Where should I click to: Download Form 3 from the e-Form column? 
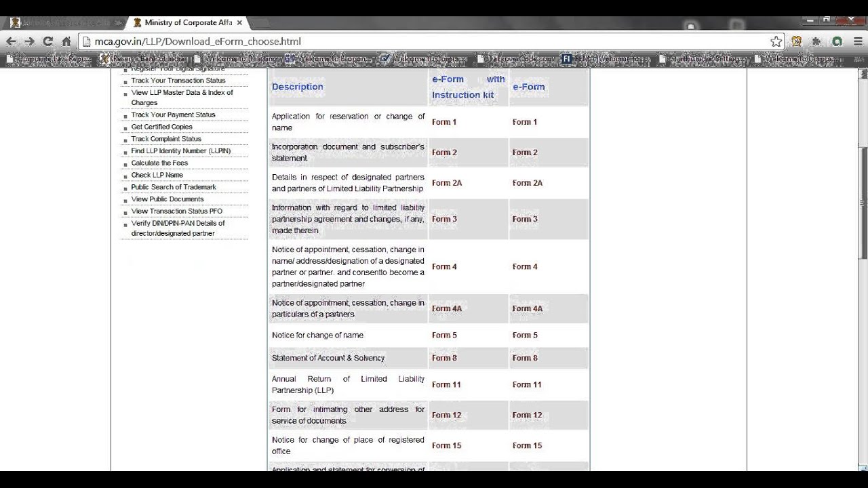[525, 219]
